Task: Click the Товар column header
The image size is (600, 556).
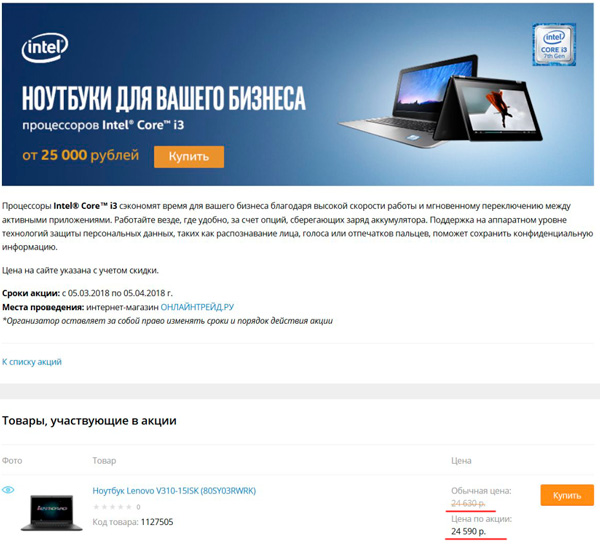Action: [104, 461]
